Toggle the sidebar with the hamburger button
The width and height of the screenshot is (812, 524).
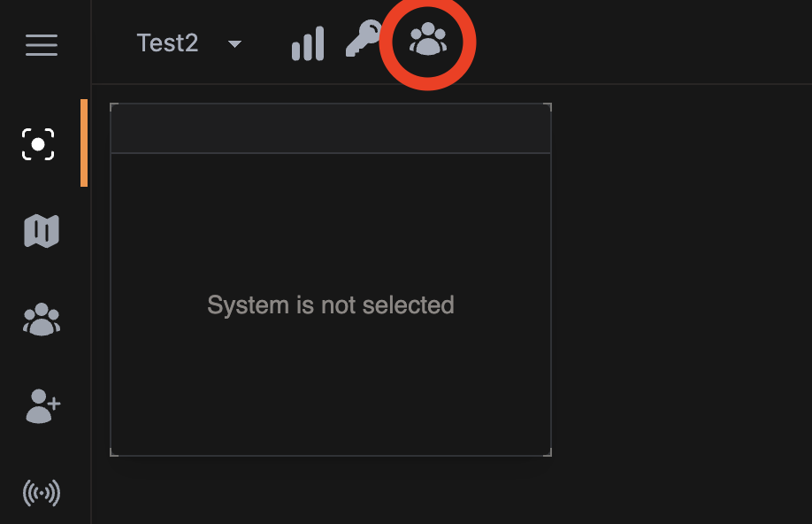41,45
